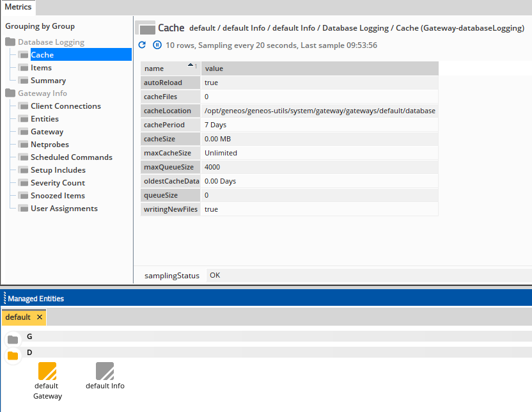The image size is (532, 412).
Task: Sort by the value column header
Action: tap(320, 68)
